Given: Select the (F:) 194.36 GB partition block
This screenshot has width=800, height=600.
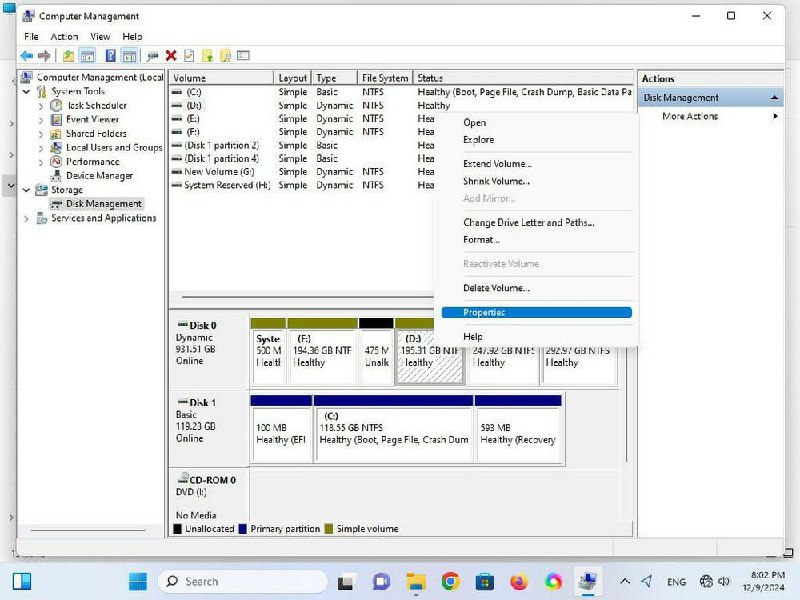Looking at the screenshot, I should point(322,351).
